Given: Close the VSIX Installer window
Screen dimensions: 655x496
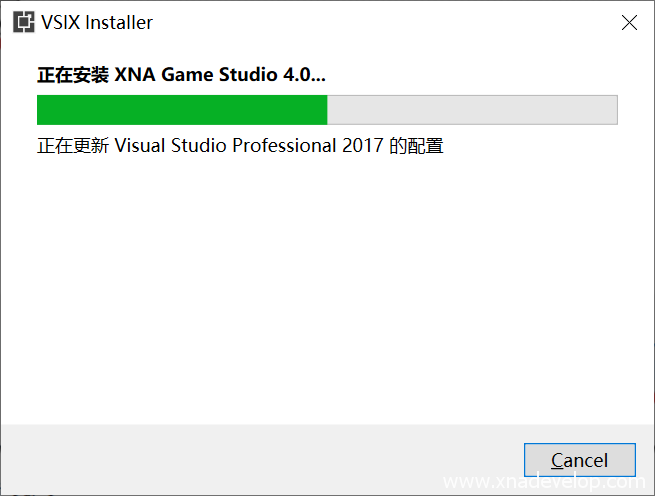Looking at the screenshot, I should coord(629,22).
